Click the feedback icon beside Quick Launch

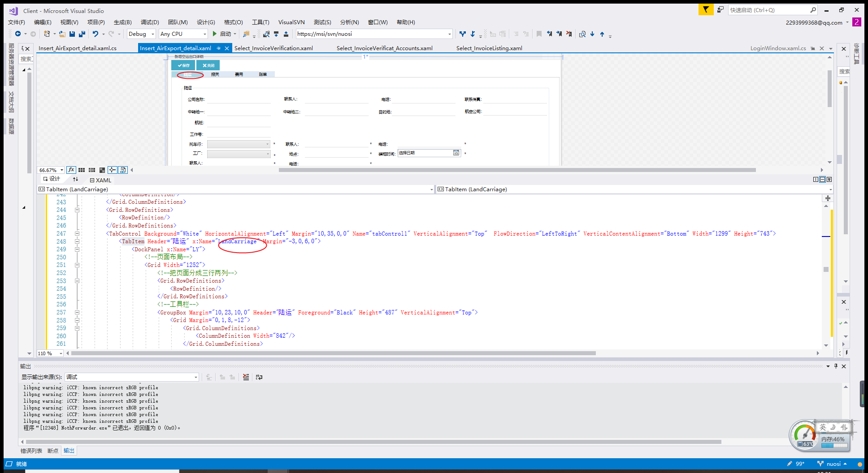tap(720, 9)
